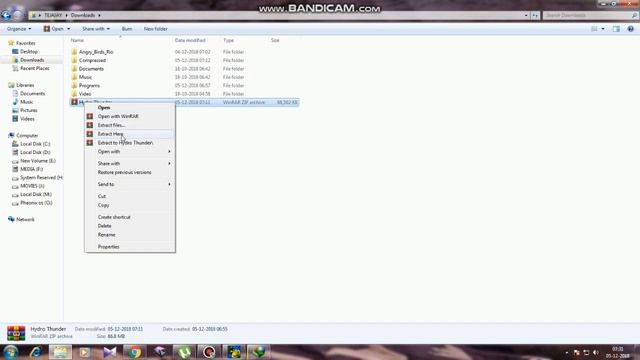This screenshot has height=360, width=640.
Task: Expand the Open button dropdown arrow
Action: (x=68, y=29)
